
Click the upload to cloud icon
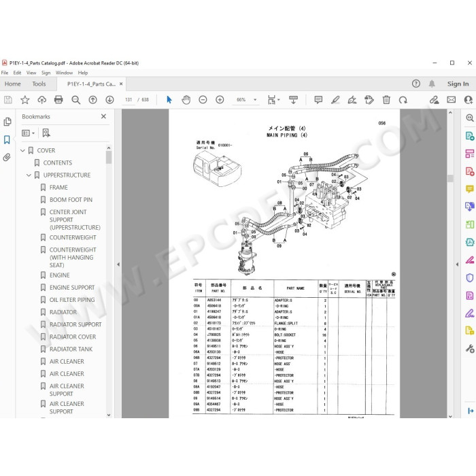point(42,100)
